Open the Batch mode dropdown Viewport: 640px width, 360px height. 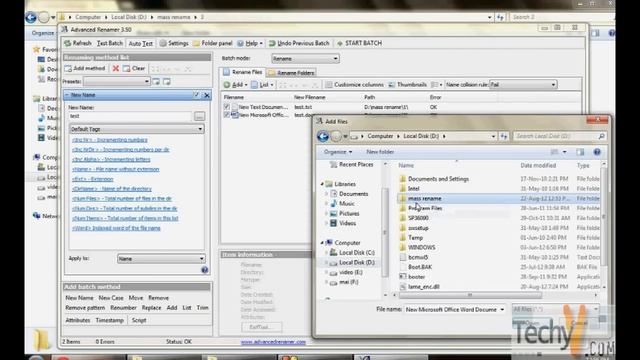(305, 59)
